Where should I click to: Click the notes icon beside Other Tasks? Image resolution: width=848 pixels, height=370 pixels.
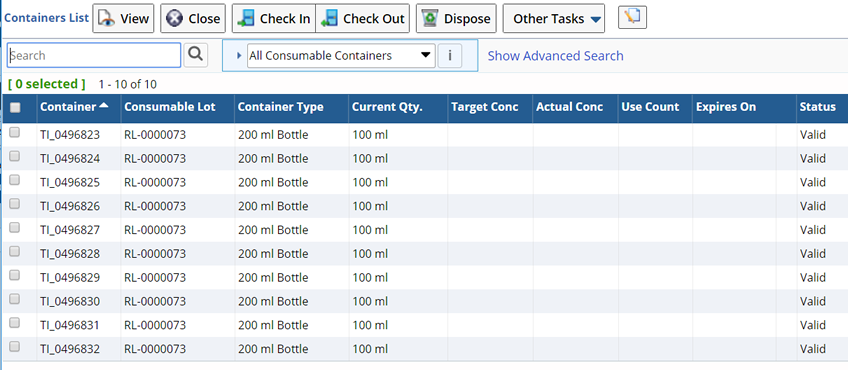632,17
